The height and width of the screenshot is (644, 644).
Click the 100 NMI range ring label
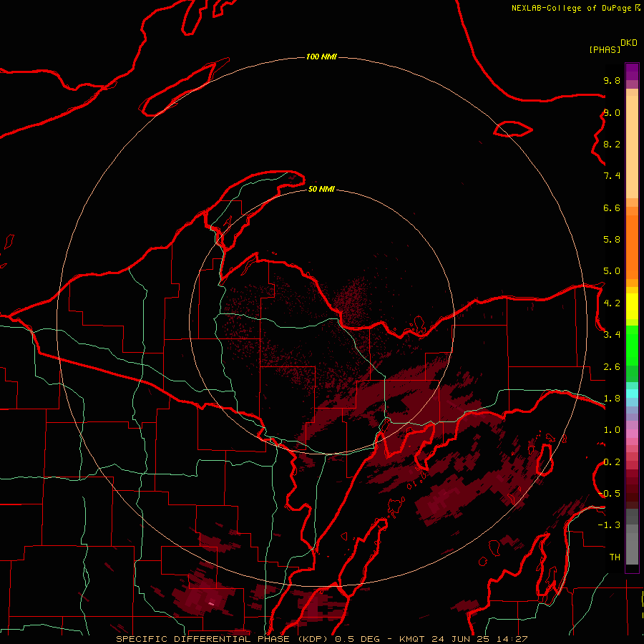coord(321,57)
